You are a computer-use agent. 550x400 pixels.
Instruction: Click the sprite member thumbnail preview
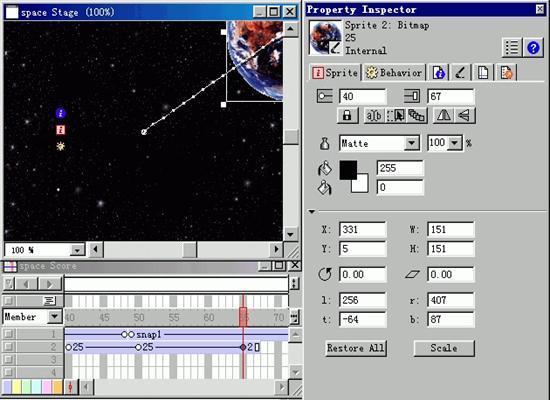tap(325, 38)
